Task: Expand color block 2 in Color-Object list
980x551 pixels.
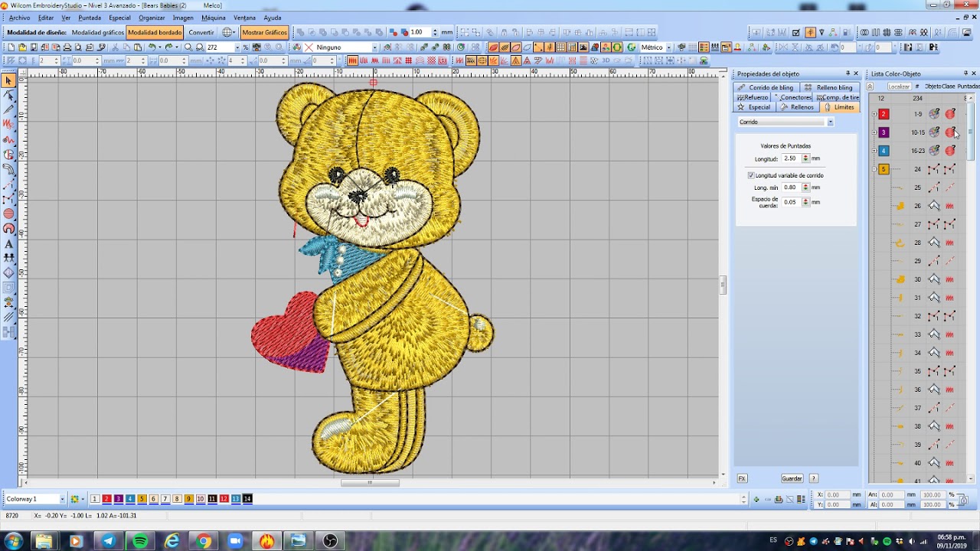Action: (874, 114)
